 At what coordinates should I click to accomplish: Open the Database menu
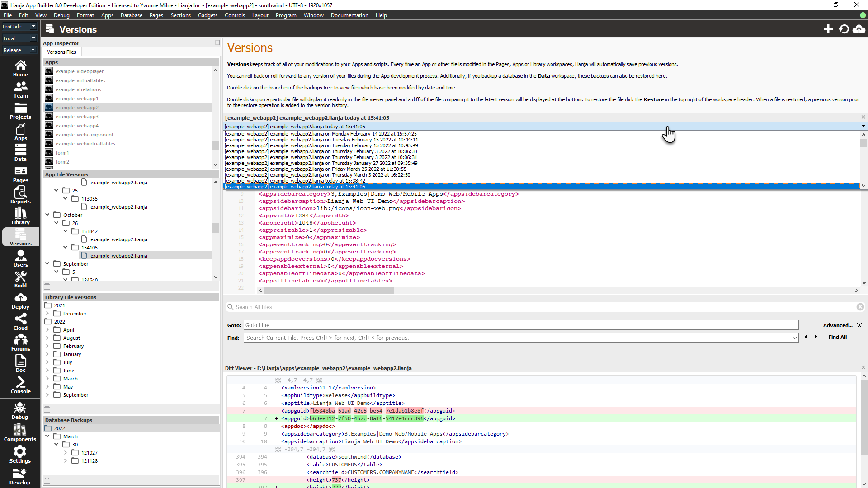[131, 15]
